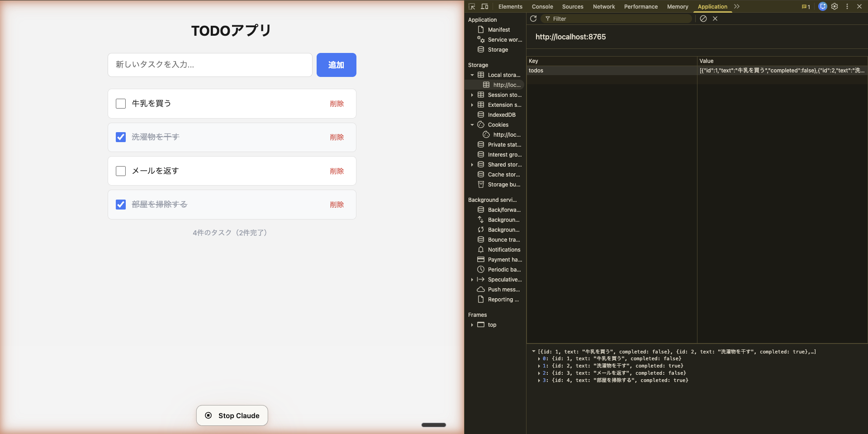Click the new task input field
Image resolution: width=868 pixels, height=434 pixels.
coord(210,65)
